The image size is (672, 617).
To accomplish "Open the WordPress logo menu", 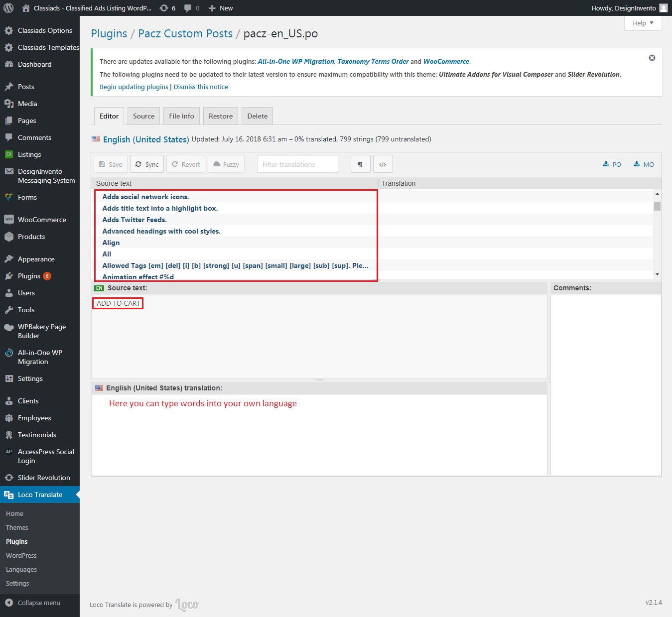I will [x=8, y=8].
